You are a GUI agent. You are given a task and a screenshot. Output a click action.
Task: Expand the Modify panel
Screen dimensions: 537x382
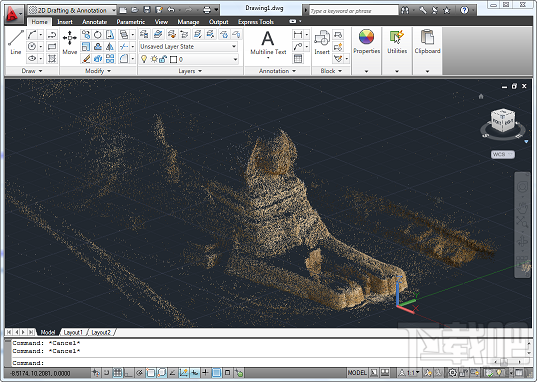pyautogui.click(x=98, y=71)
